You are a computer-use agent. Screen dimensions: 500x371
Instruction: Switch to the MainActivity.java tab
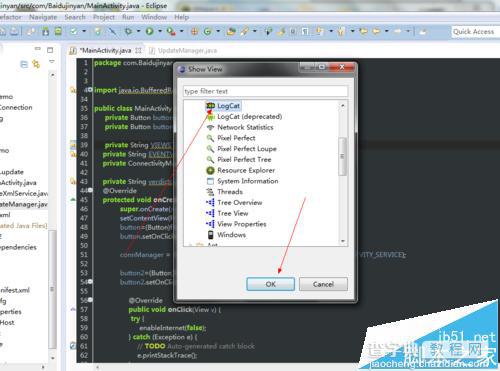pyautogui.click(x=105, y=51)
